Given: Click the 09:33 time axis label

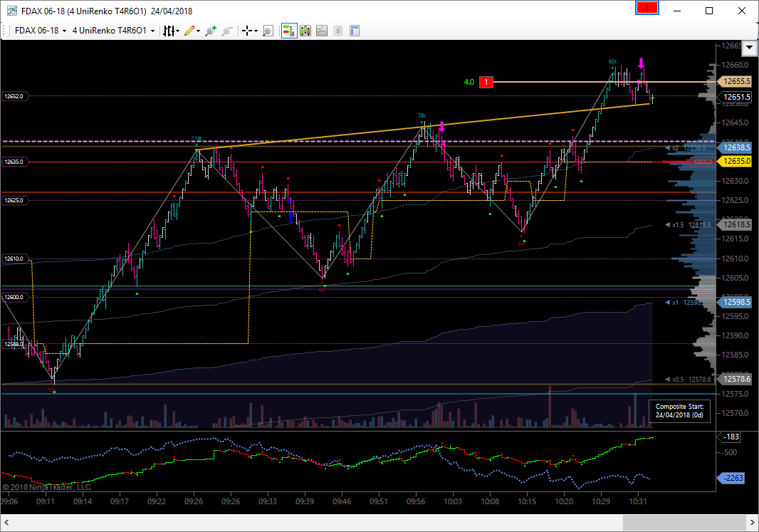Looking at the screenshot, I should point(267,501).
